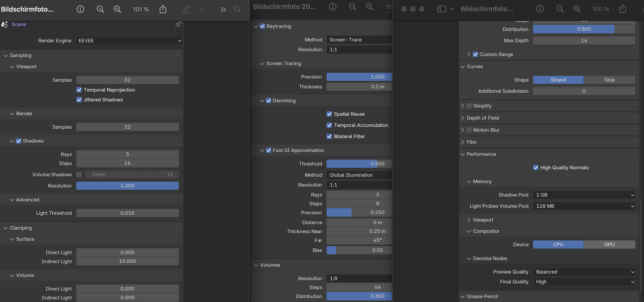The width and height of the screenshot is (644, 302).
Task: Click the info icon in the left Preview window
Action: 80,9
